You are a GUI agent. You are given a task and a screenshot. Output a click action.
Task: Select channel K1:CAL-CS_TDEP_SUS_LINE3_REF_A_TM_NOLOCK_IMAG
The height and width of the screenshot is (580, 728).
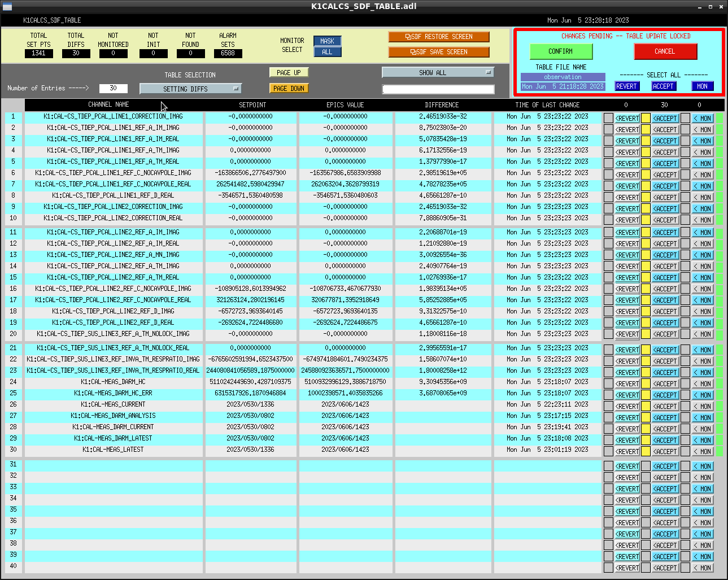[113, 334]
